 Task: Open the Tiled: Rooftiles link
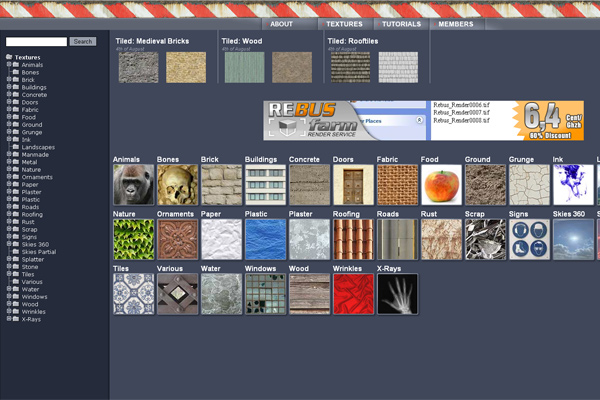[353, 41]
